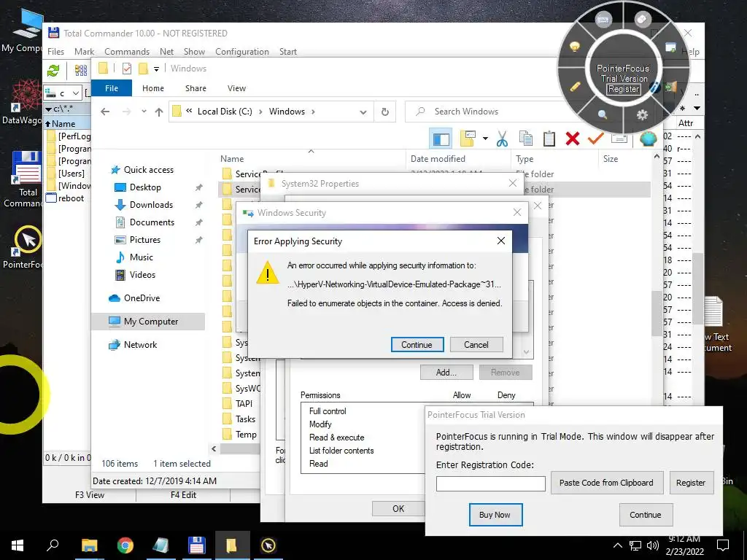Open the Files menu in Total Commander
Viewport: 747px width, 560px height.
pyautogui.click(x=55, y=52)
